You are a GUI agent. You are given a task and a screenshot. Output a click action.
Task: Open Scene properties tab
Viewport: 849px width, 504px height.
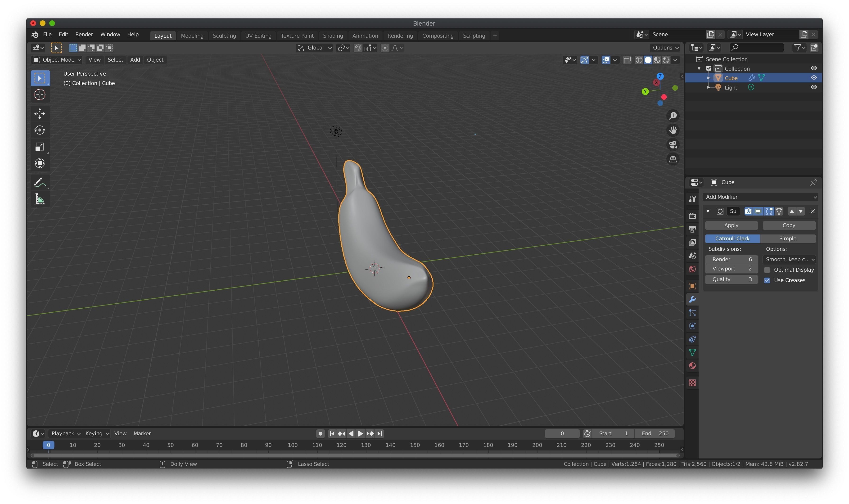692,256
